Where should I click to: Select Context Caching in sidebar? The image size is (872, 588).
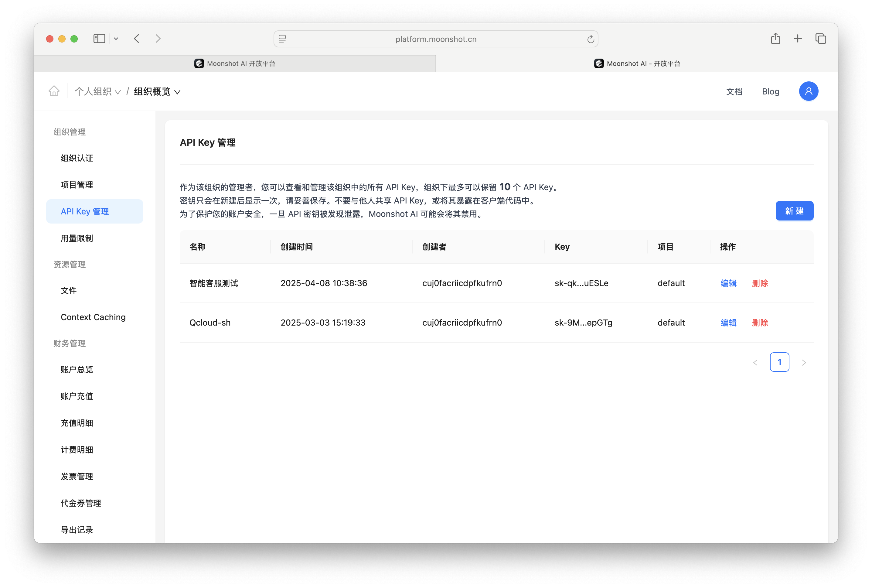pyautogui.click(x=93, y=317)
